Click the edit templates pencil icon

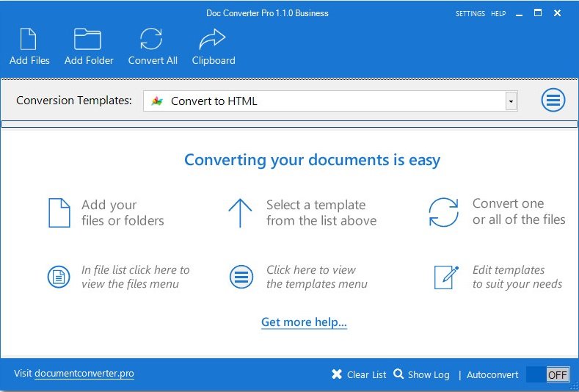point(445,277)
